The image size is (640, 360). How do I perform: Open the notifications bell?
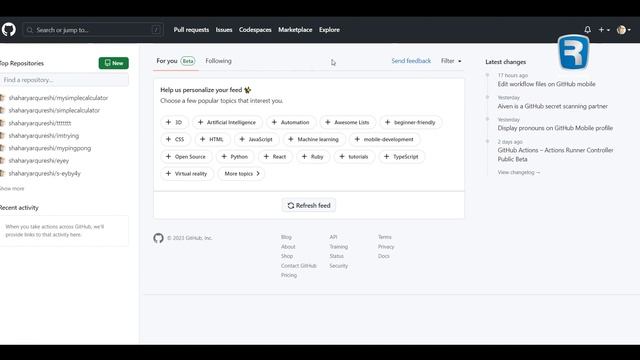[x=587, y=30]
